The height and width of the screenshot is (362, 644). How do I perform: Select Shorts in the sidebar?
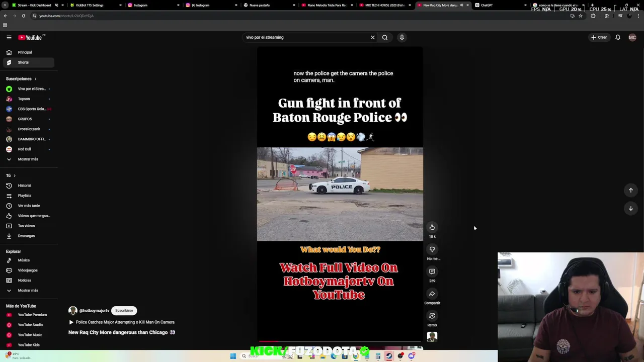click(x=29, y=62)
